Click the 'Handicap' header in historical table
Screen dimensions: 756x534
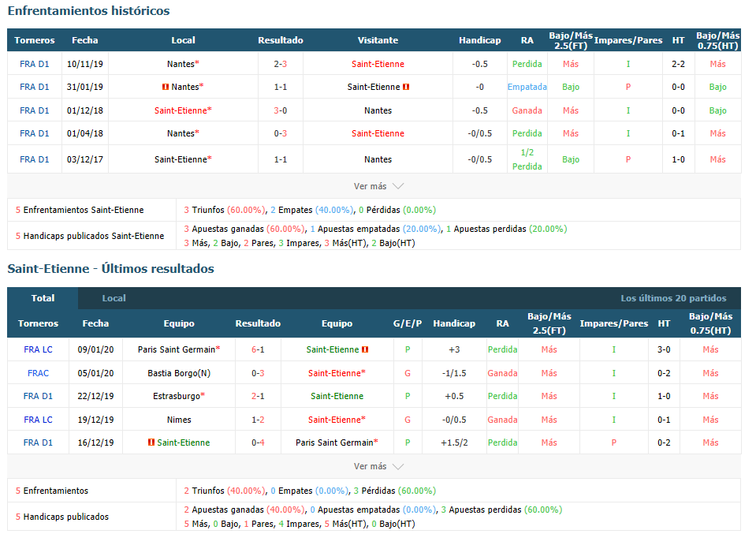(x=480, y=40)
